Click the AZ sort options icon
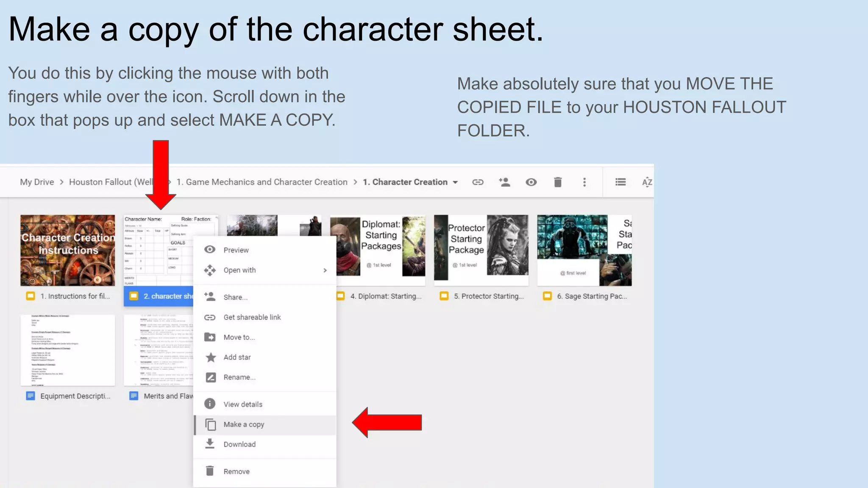The width and height of the screenshot is (868, 488). [x=647, y=182]
